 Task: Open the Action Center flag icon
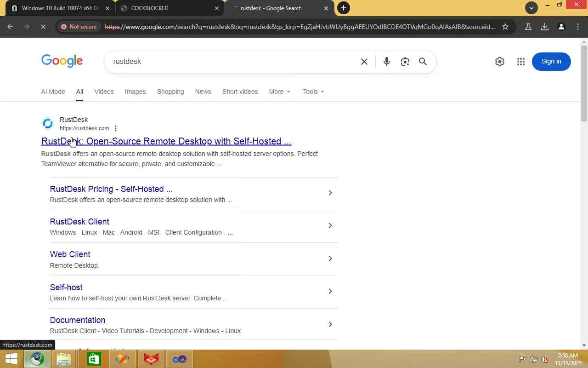(522, 359)
